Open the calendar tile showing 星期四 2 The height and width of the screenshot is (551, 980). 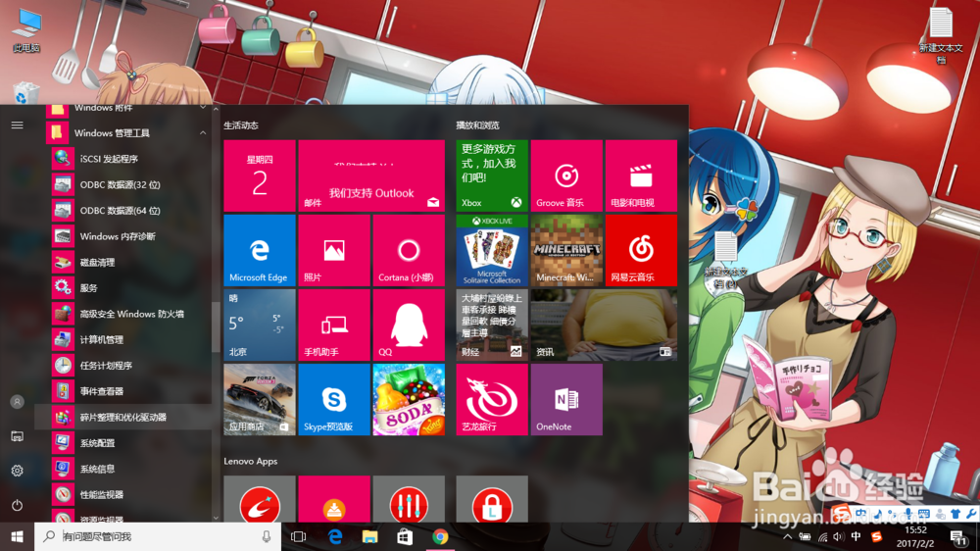click(x=260, y=175)
